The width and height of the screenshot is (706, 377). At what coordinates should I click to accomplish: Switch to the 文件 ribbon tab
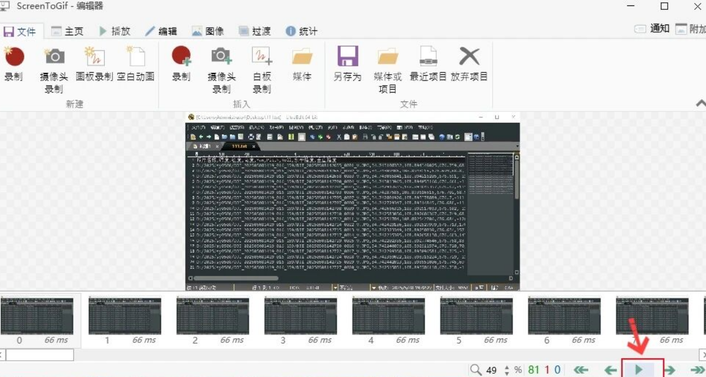(x=20, y=32)
